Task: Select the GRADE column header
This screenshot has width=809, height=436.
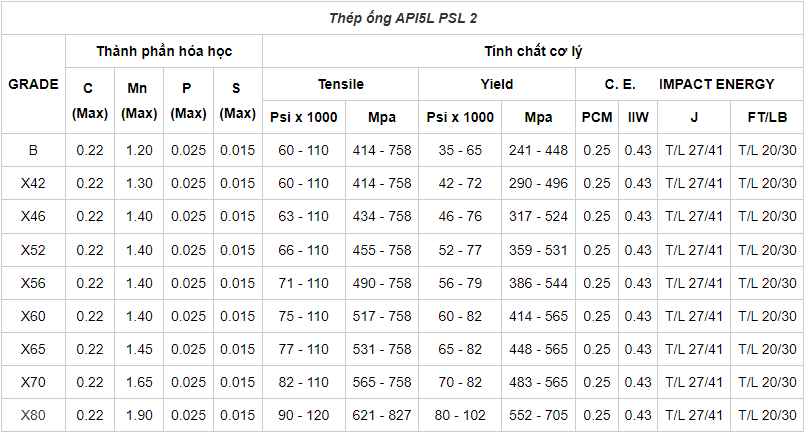Action: (x=33, y=84)
